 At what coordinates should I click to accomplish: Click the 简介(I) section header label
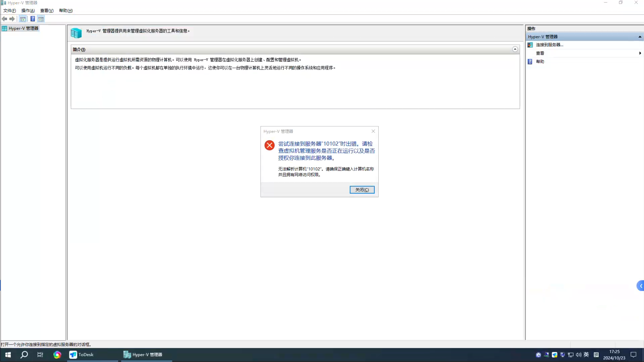click(x=79, y=50)
